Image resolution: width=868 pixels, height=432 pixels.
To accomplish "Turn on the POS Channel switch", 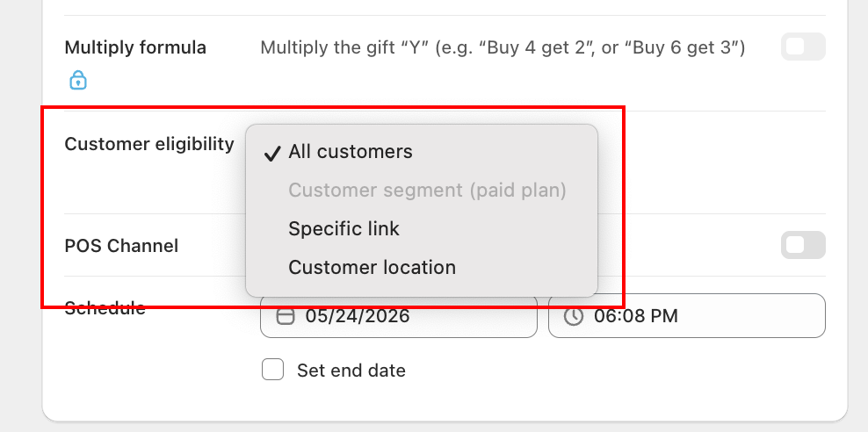I will (x=803, y=245).
